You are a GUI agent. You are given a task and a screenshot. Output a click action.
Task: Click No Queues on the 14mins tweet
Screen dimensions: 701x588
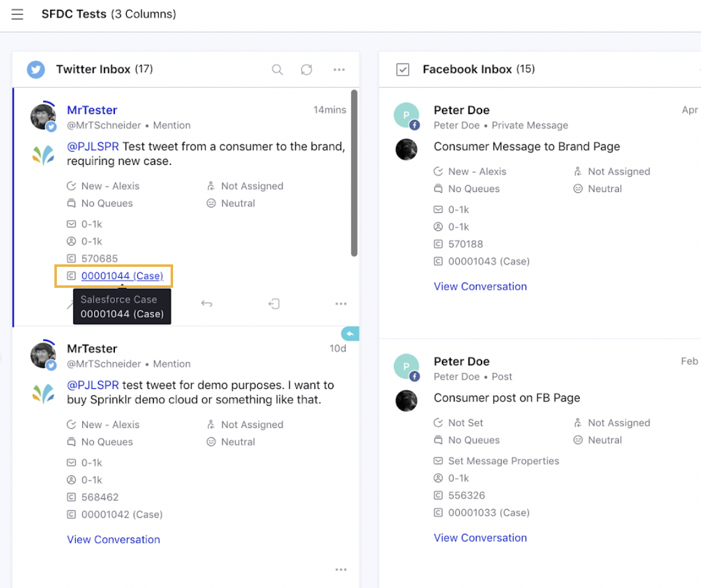(x=107, y=203)
